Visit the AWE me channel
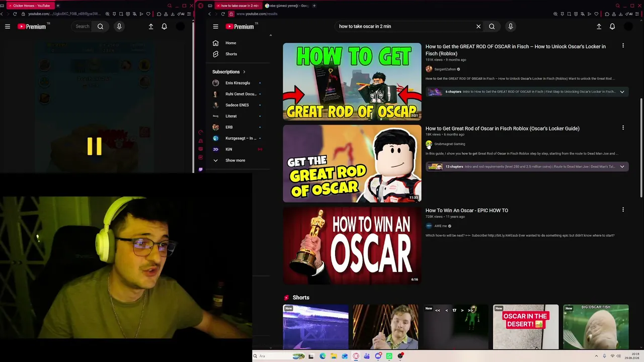644x362 pixels. (x=441, y=226)
